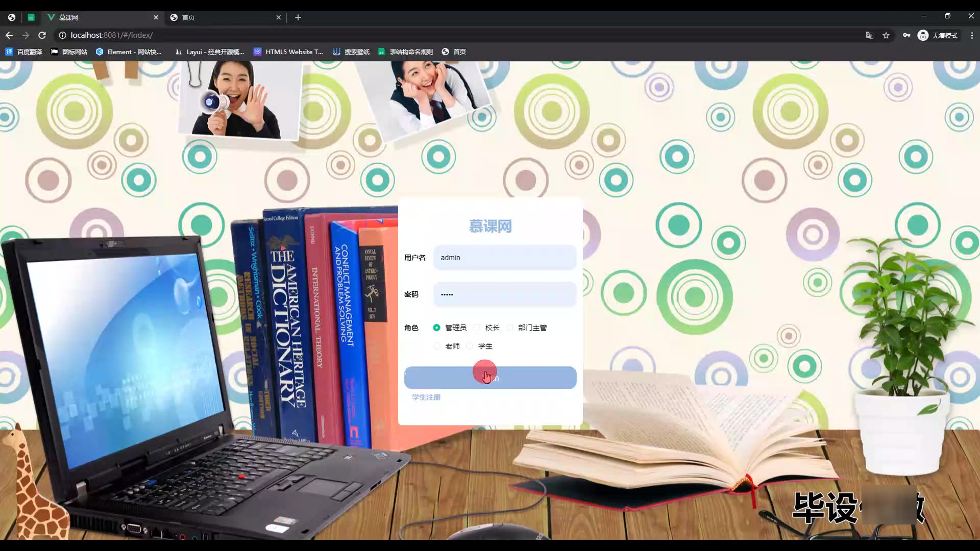The image size is (980, 551).
Task: Click the 用户名 input field
Action: tap(505, 258)
